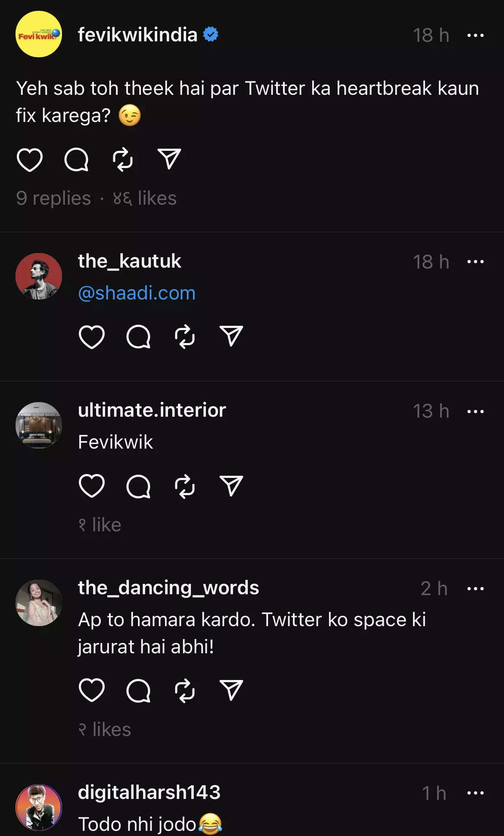504x836 pixels.
Task: Open more options on ultimate.interior's reply
Action: tap(475, 412)
